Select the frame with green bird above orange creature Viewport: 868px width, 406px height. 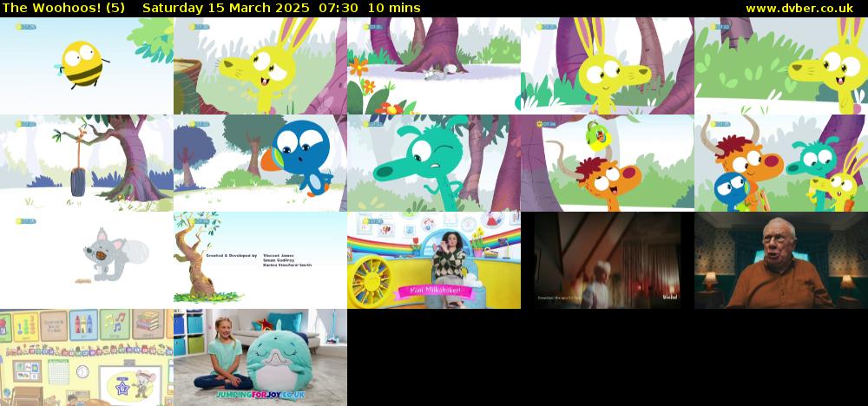(x=608, y=163)
